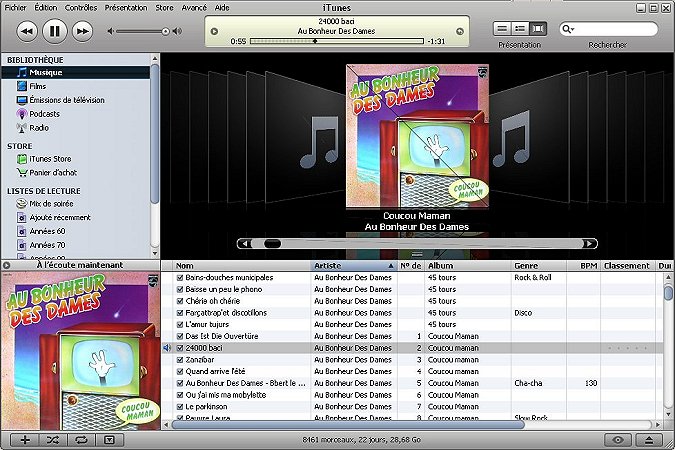The image size is (675, 450).
Task: Uncheck 24000 baci track checkbox
Action: click(x=180, y=348)
